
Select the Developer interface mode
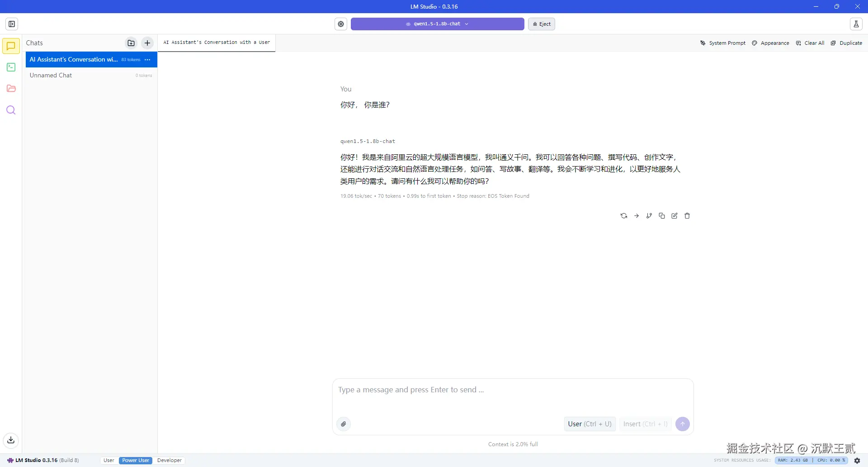point(170,461)
